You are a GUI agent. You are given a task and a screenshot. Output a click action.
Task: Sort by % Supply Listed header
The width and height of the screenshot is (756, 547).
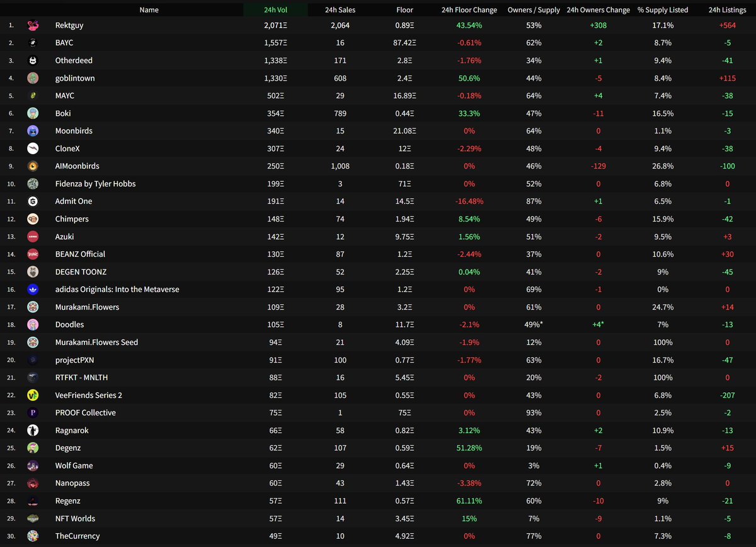pyautogui.click(x=663, y=10)
